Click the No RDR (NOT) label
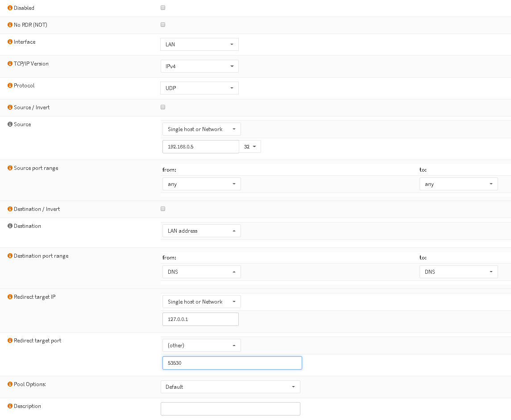The height and width of the screenshot is (420, 511). pyautogui.click(x=30, y=25)
